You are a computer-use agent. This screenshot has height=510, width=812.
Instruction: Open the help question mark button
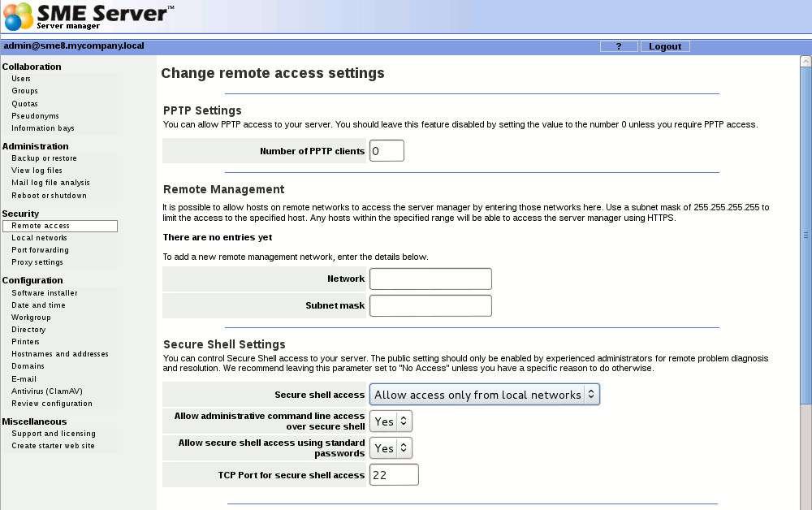619,46
